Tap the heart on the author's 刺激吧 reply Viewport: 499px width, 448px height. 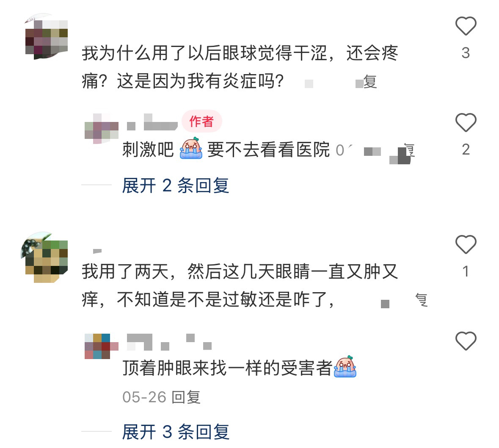coord(466,122)
